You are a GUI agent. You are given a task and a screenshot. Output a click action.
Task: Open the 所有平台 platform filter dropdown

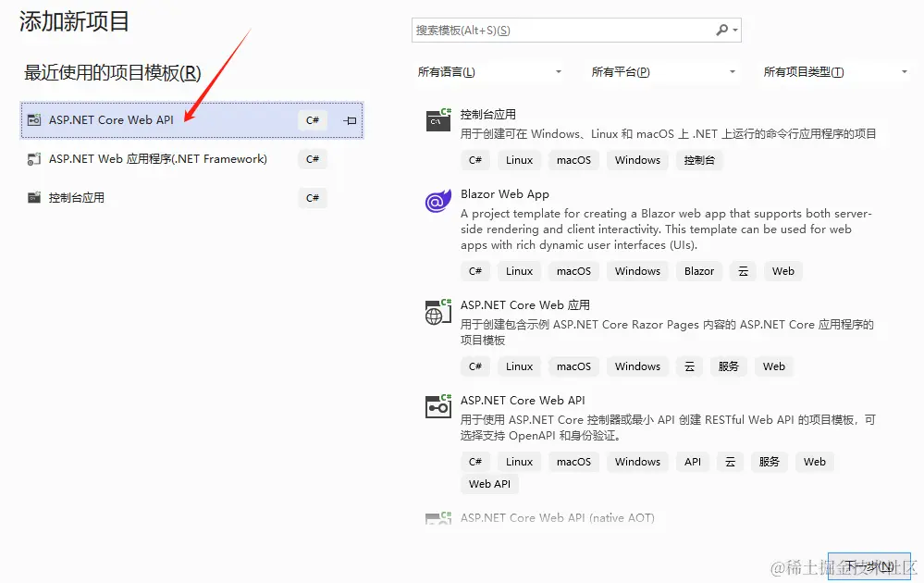tap(663, 72)
